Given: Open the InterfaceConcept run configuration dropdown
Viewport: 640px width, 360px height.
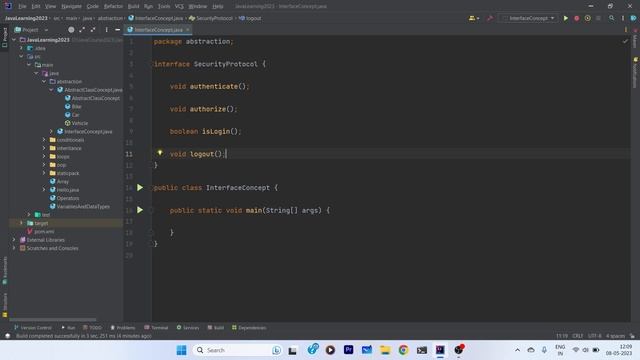Looking at the screenshot, I should click(528, 18).
